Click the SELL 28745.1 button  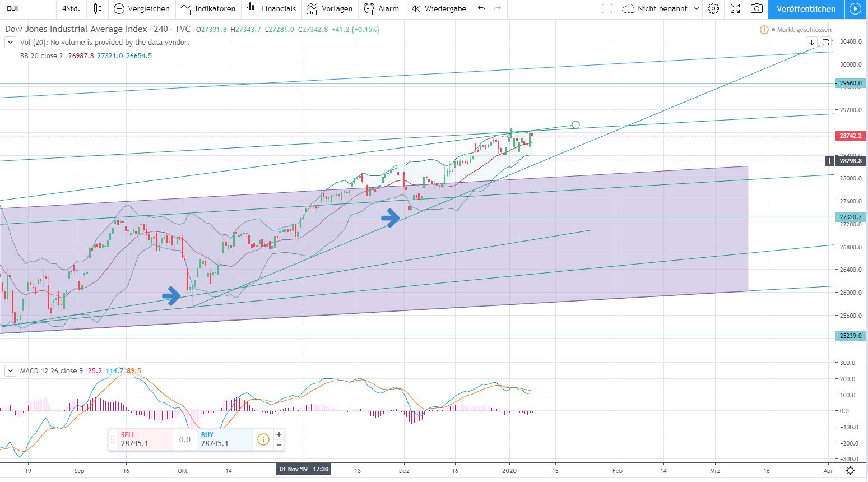point(145,439)
